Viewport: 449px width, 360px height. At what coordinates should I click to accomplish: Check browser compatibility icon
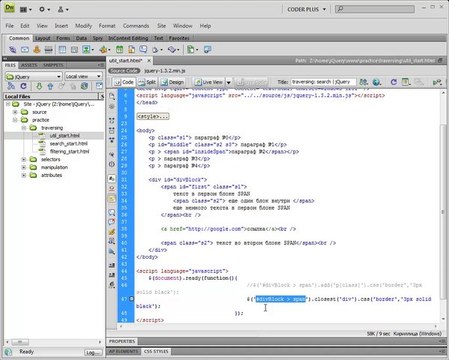[436, 82]
